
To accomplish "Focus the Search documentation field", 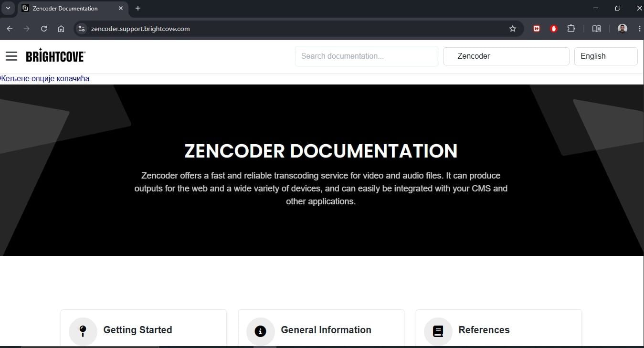I will (x=367, y=56).
